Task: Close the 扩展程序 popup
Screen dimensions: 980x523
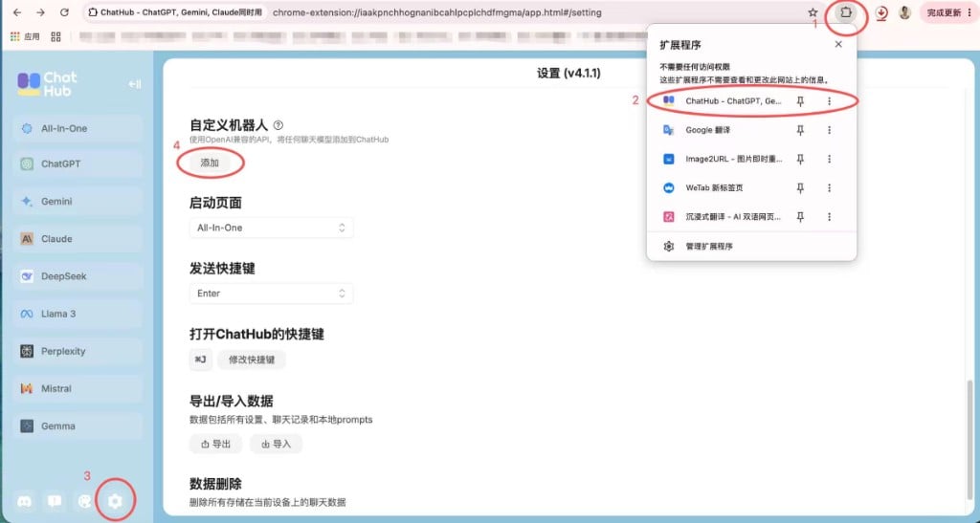Action: pyautogui.click(x=838, y=44)
